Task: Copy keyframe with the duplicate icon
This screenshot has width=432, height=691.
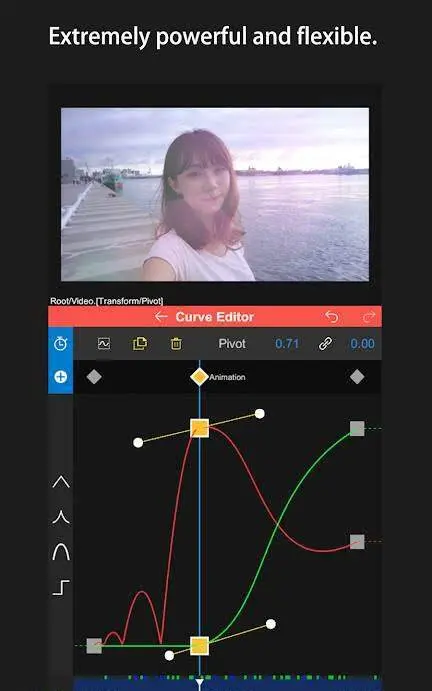Action: [x=140, y=343]
